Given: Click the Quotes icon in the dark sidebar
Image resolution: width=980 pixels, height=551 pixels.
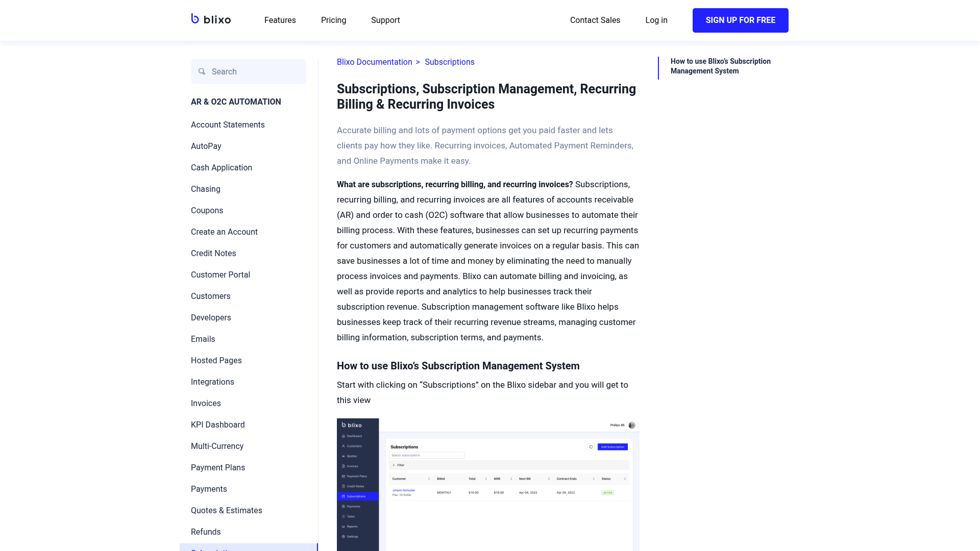Looking at the screenshot, I should coord(344,456).
